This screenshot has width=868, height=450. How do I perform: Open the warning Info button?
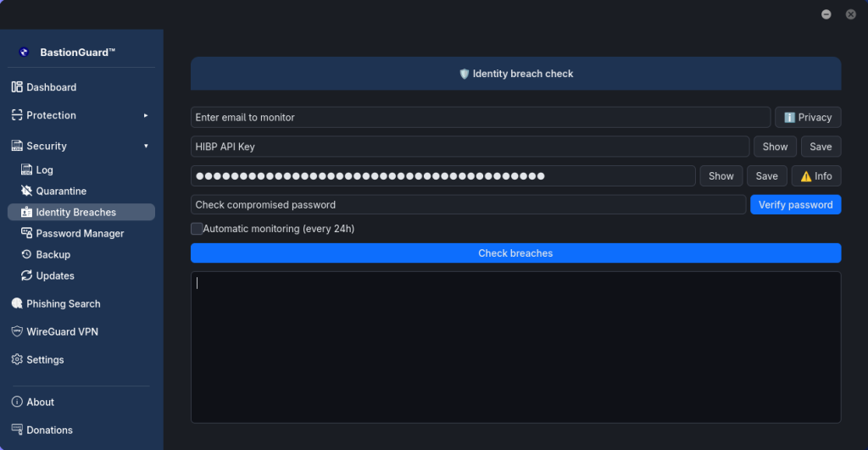point(816,176)
